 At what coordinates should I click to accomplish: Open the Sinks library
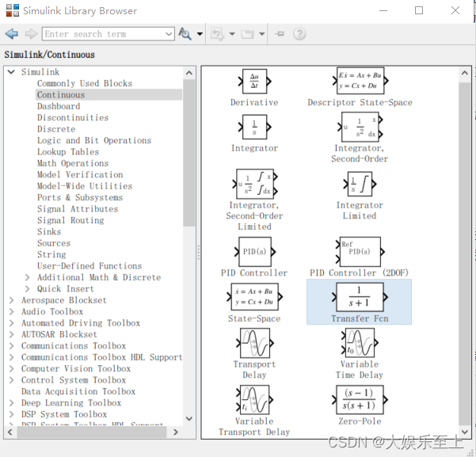(x=49, y=232)
